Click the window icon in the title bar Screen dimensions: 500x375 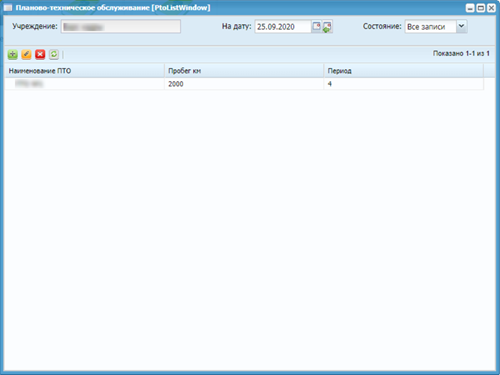(x=8, y=8)
